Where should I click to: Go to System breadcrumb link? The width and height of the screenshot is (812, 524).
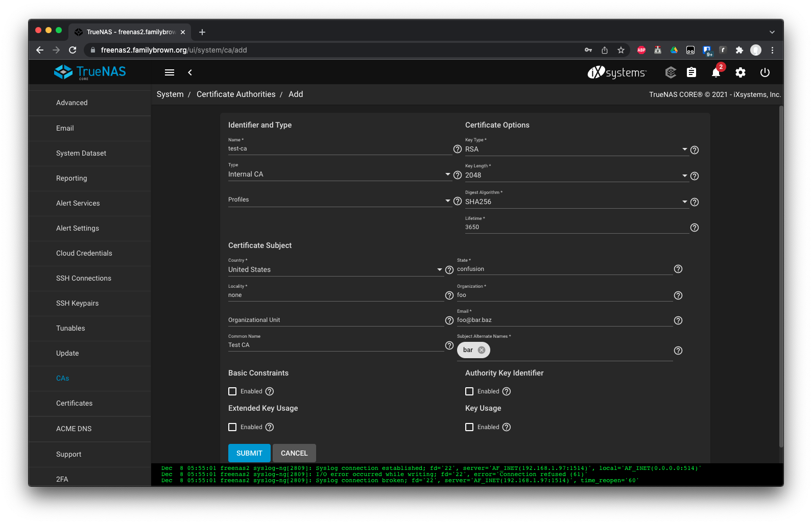point(170,94)
